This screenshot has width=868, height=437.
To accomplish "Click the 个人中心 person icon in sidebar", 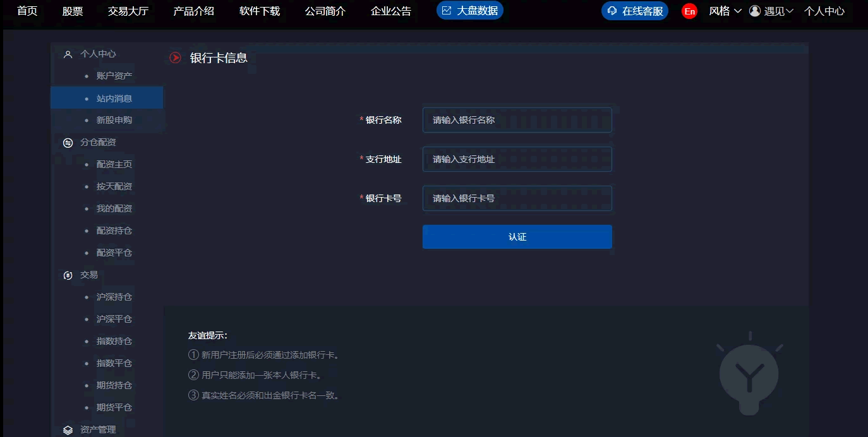I will click(x=68, y=54).
